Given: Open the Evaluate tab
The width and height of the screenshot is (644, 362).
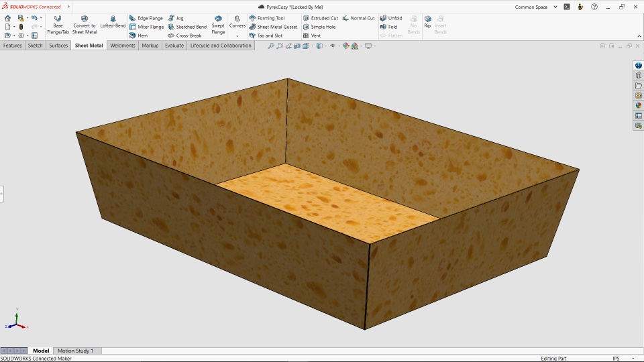Looking at the screenshot, I should tap(174, 46).
